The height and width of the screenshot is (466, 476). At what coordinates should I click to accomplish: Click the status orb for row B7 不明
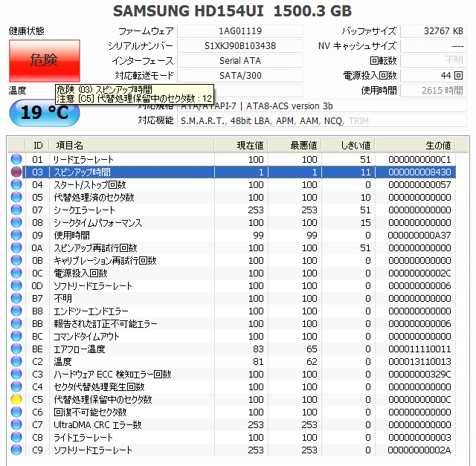(16, 299)
